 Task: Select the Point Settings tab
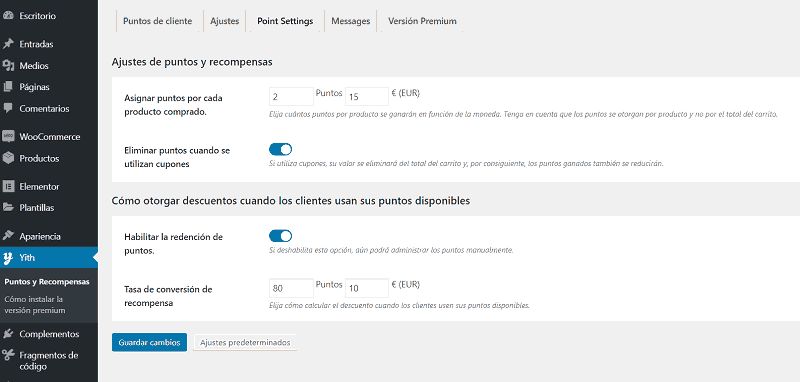tap(285, 21)
